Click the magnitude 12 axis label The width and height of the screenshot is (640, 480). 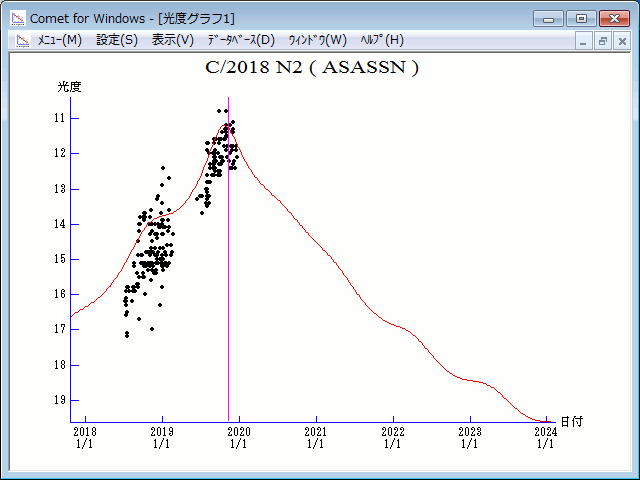tap(60, 153)
